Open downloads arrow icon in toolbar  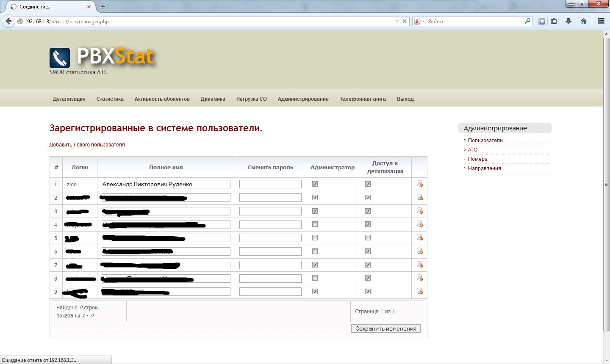pos(568,21)
